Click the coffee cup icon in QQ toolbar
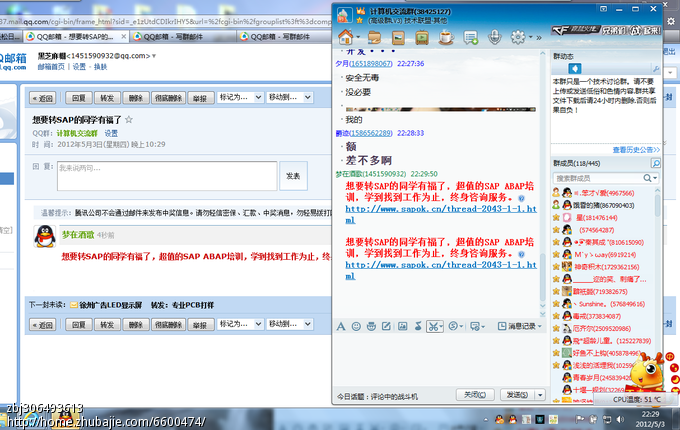Viewport: 680px width, 430px height. [x=446, y=38]
